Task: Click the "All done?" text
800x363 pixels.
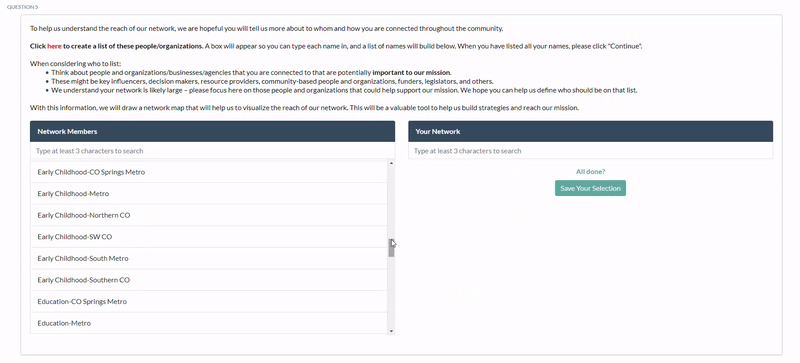Action: click(590, 172)
